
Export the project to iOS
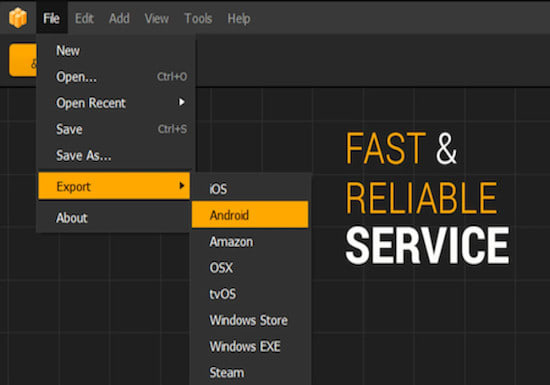[250, 189]
